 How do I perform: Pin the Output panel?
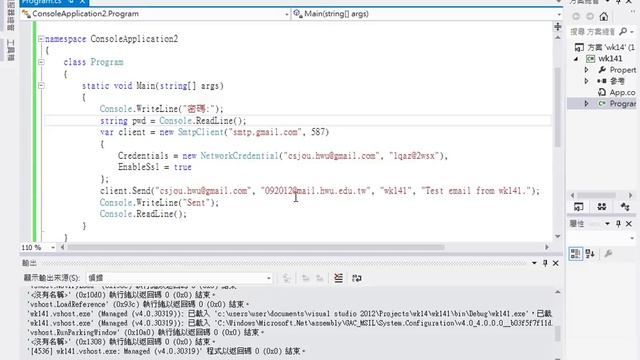click(545, 263)
